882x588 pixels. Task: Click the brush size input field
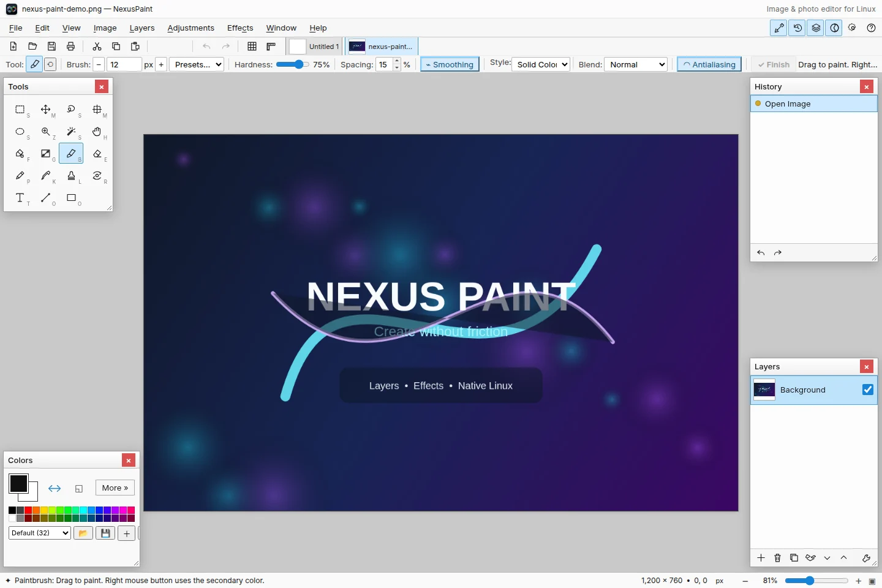click(124, 64)
